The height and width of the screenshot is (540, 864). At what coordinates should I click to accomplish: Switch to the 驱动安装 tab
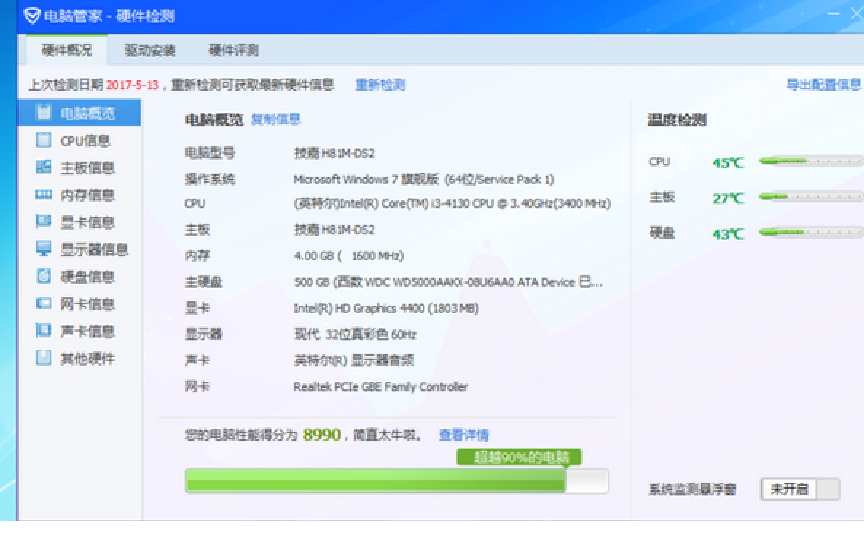[x=150, y=50]
